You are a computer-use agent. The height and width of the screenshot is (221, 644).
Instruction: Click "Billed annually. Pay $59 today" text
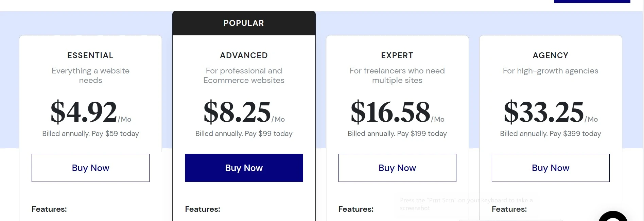pos(90,134)
